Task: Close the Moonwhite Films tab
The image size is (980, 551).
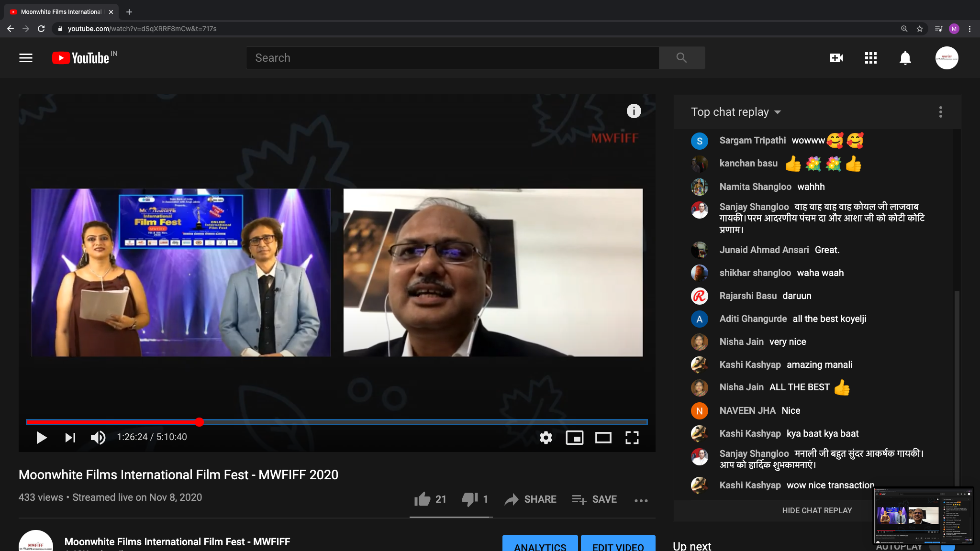Action: tap(111, 12)
